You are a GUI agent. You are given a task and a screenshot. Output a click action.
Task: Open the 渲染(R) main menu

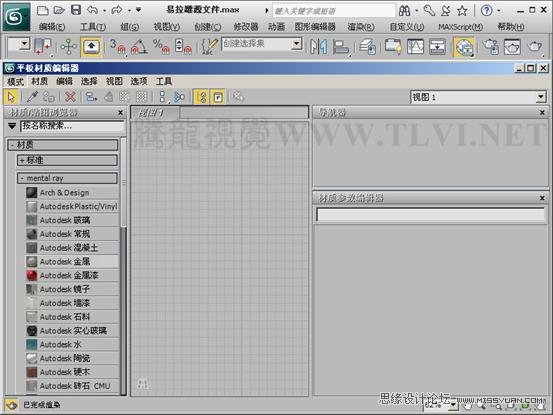[x=361, y=27]
